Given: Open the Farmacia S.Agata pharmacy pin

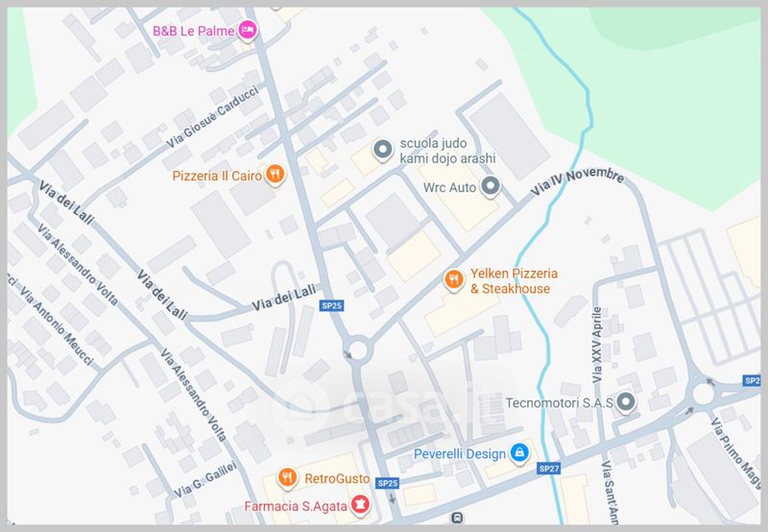Looking at the screenshot, I should point(361,504).
